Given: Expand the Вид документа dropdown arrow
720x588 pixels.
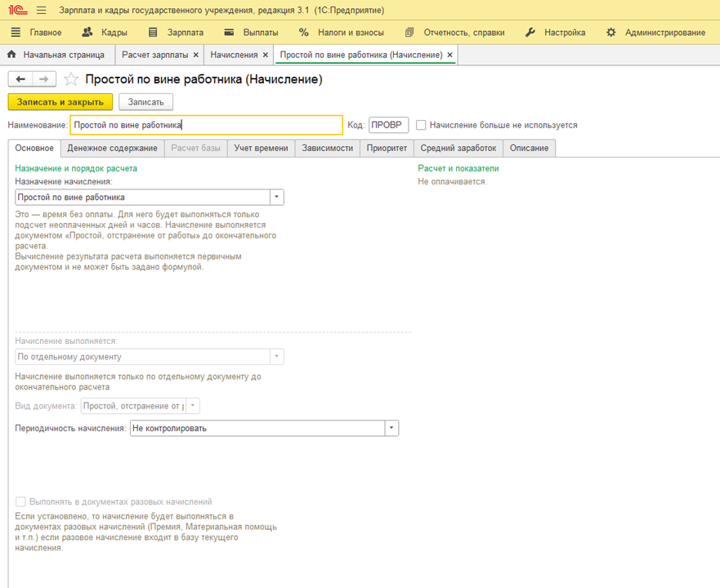Looking at the screenshot, I should 193,406.
